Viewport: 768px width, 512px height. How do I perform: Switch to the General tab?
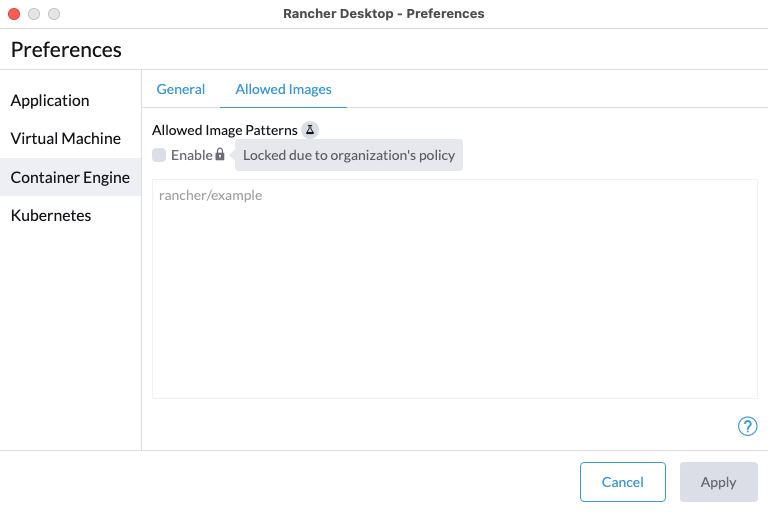[181, 89]
